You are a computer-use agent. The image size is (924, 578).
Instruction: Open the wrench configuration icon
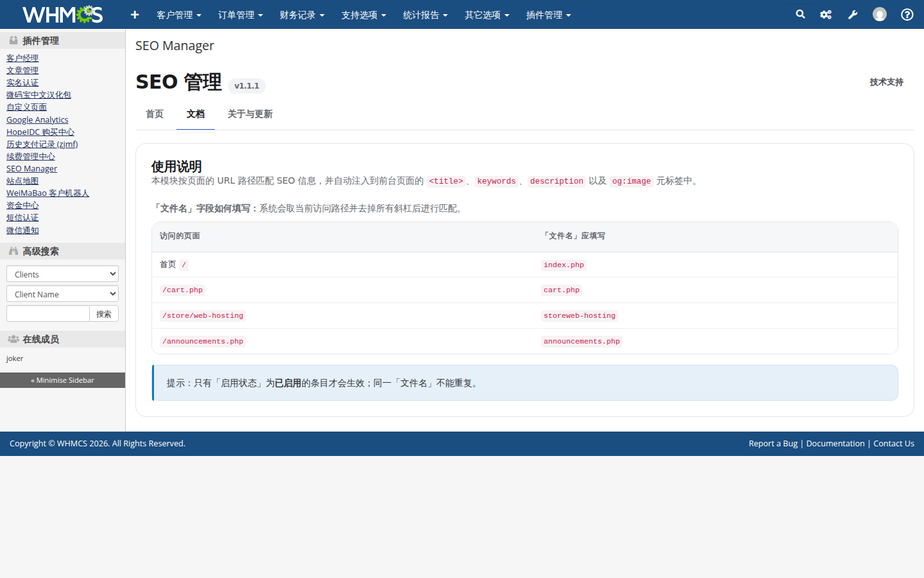853,14
